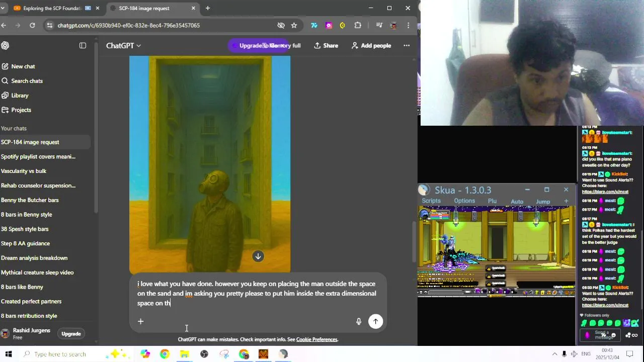The image size is (644, 362).
Task: Open the Jump menu in Skua
Action: coord(543,201)
